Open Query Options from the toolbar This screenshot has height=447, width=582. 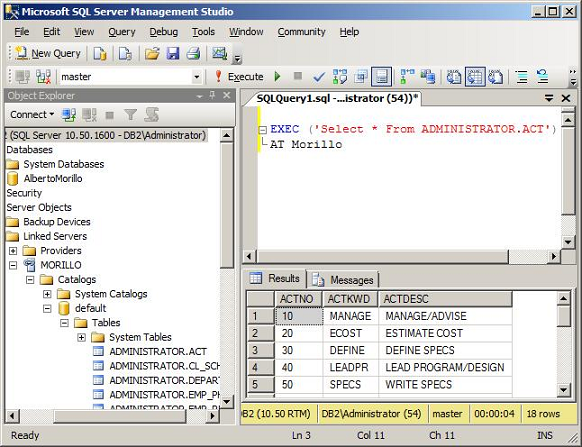point(360,77)
